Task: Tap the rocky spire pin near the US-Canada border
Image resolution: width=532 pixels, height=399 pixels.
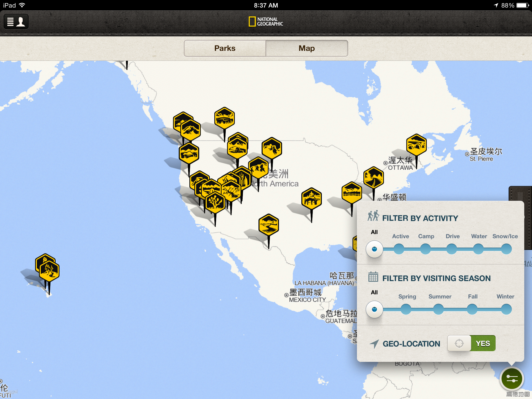Action: tap(272, 148)
